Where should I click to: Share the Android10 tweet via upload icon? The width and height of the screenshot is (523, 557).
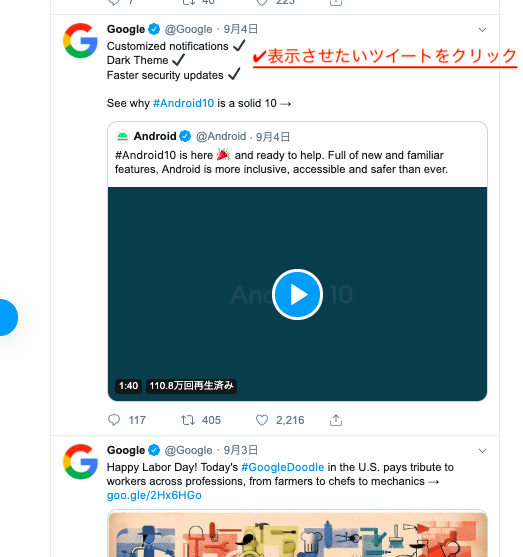[x=336, y=420]
